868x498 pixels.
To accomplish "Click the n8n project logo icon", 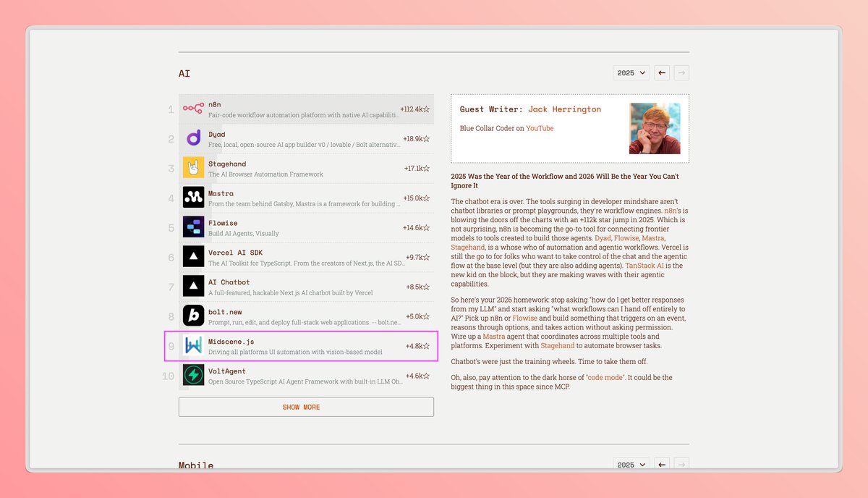I will [x=193, y=109].
